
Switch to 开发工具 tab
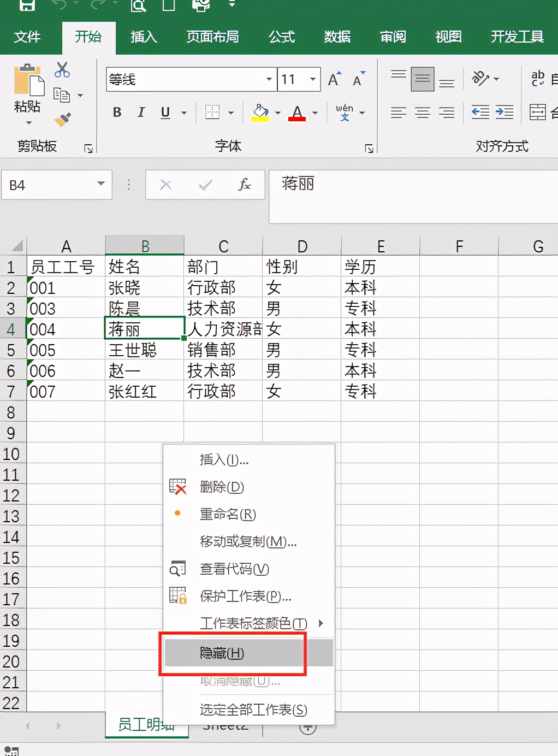(x=517, y=37)
